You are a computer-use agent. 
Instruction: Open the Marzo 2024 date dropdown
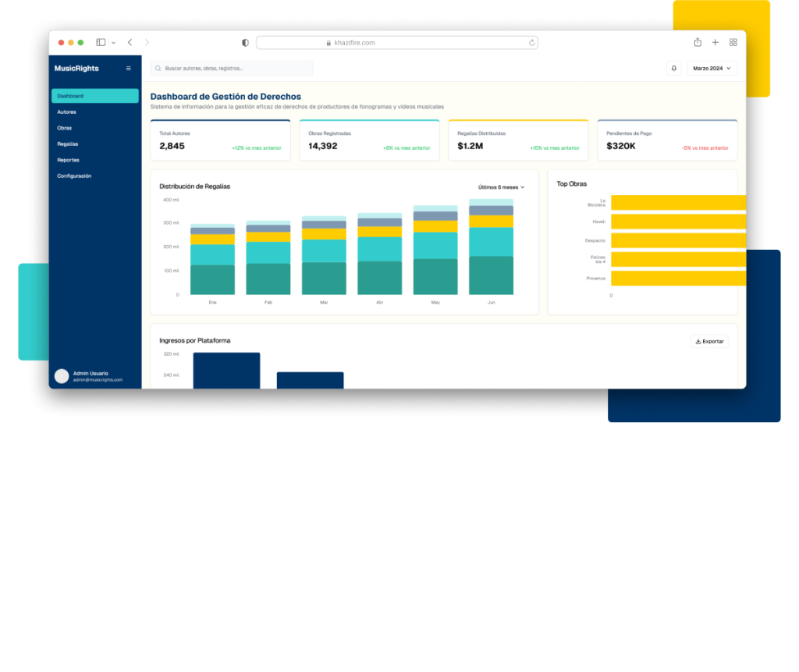tap(712, 69)
